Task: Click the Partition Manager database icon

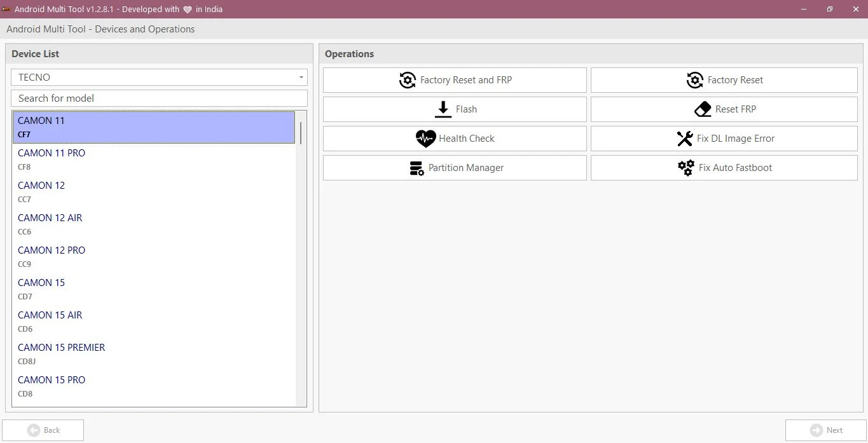Action: point(417,168)
